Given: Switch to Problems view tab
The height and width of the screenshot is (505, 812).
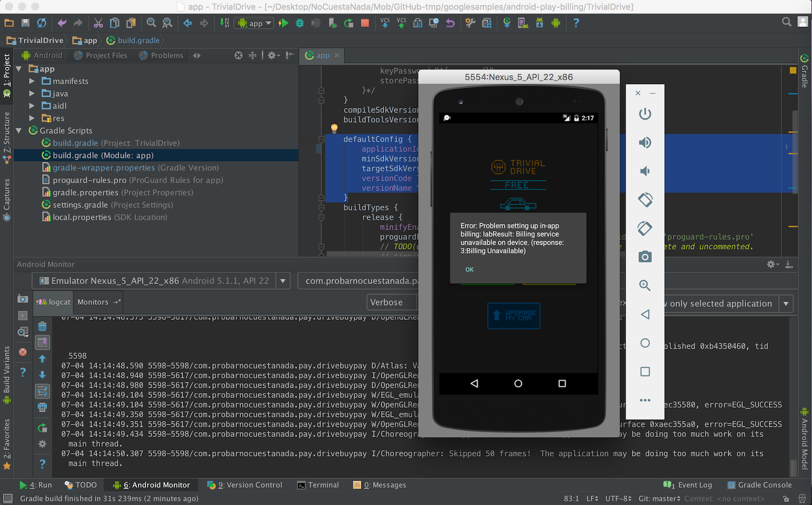Looking at the screenshot, I should click(x=160, y=55).
